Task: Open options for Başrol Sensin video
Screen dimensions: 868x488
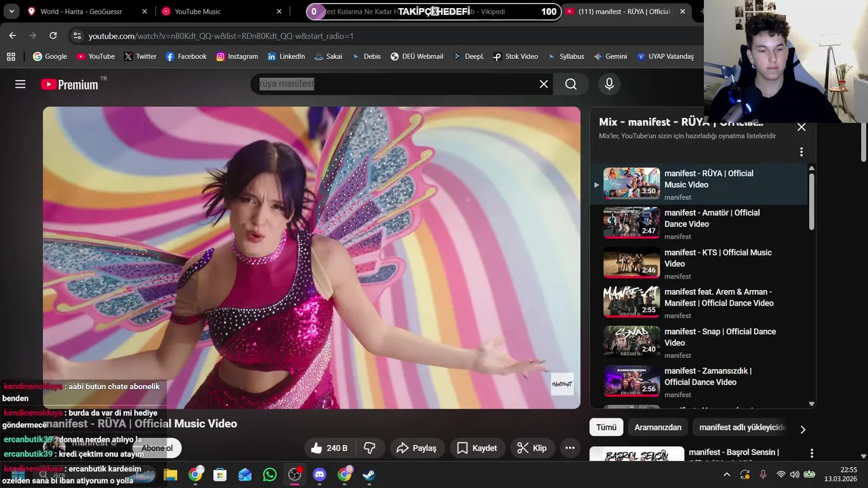Action: (812, 453)
